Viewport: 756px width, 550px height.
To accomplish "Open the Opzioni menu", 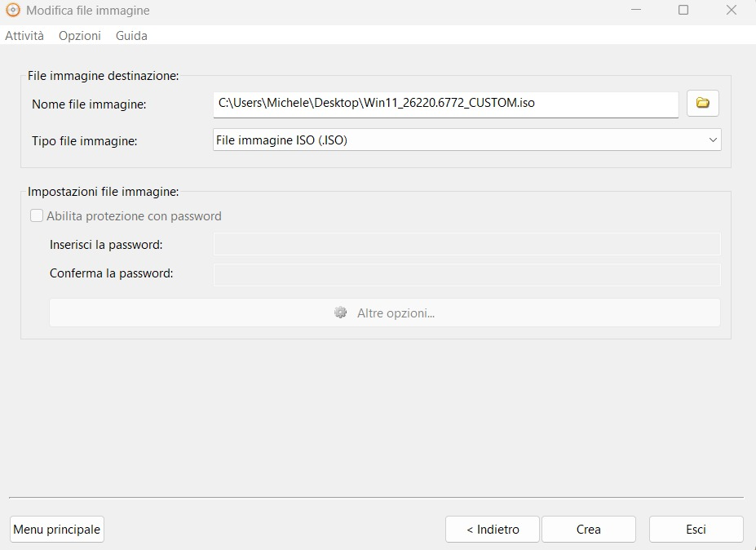I will [x=80, y=36].
